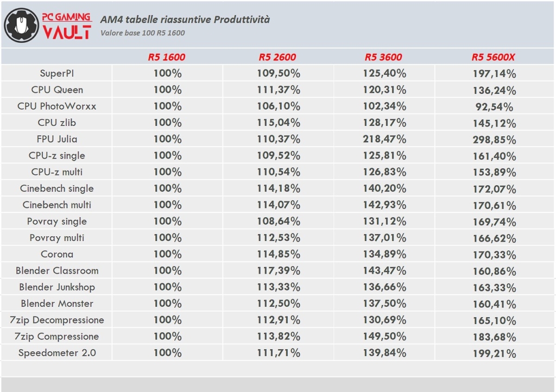Select the R5 3600 column header
The height and width of the screenshot is (392, 556).
383,57
